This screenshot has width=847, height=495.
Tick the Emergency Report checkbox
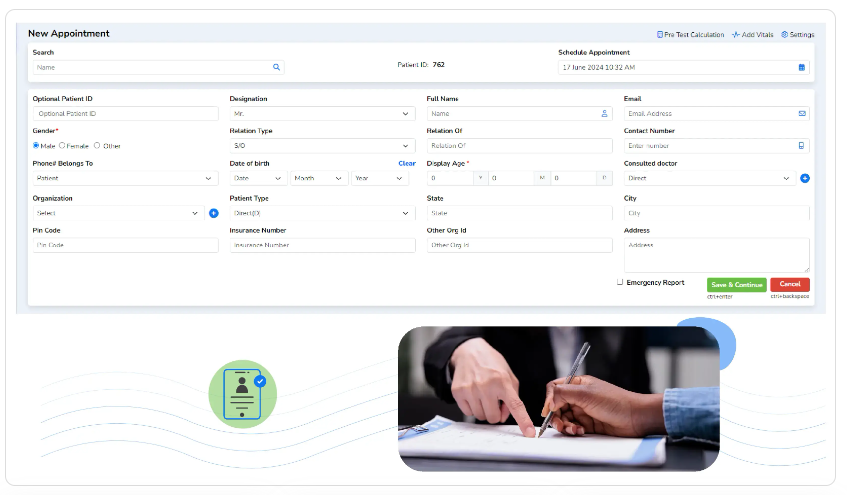(x=620, y=282)
